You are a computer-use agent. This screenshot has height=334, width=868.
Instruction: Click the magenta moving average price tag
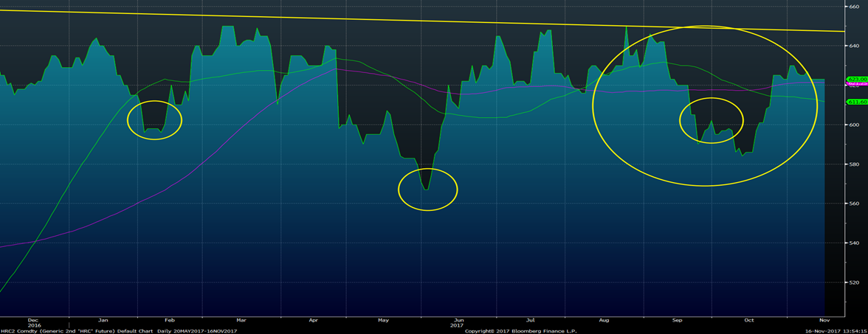click(x=856, y=85)
